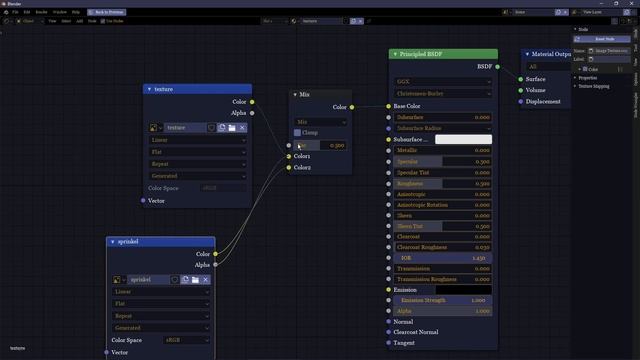Open Repeat extension dropdown in sprinkel node
The image size is (640, 360).
161,316
